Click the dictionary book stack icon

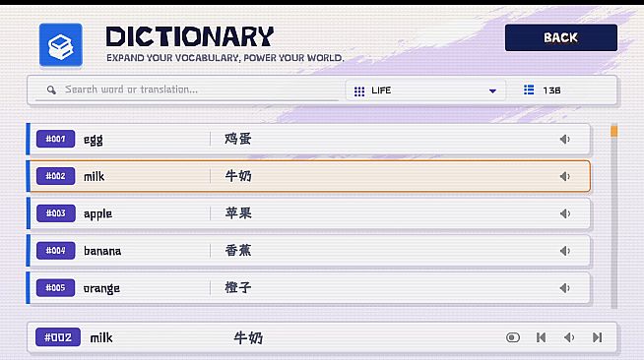61,44
